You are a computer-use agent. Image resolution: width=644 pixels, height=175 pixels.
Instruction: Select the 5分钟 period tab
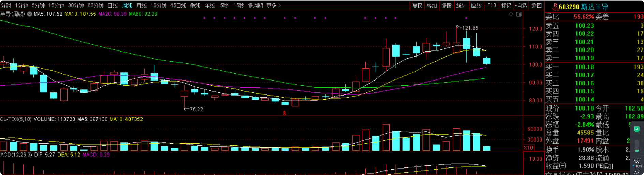coord(38,5)
